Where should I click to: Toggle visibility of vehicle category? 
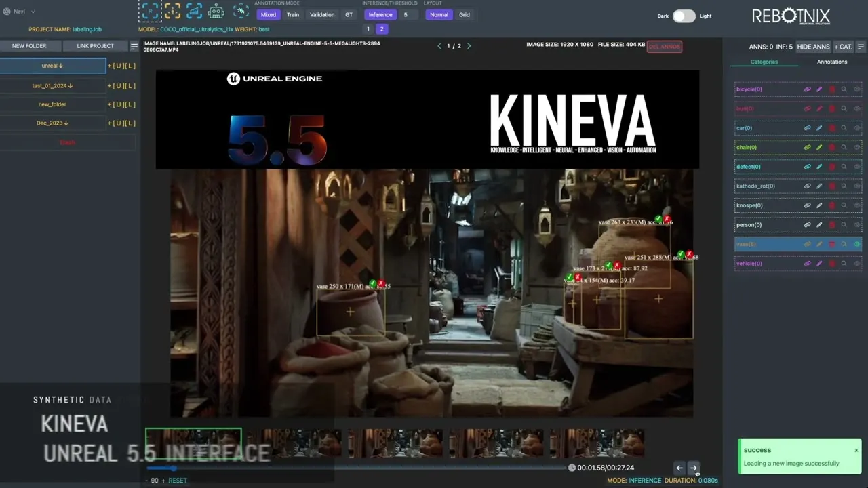click(856, 264)
